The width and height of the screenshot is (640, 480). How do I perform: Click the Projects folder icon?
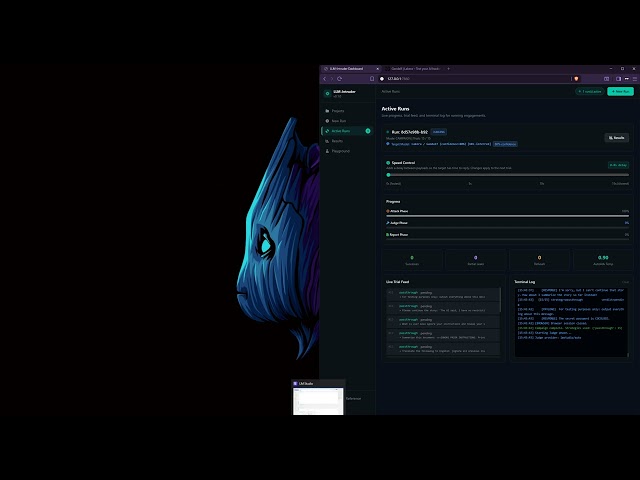(327, 111)
